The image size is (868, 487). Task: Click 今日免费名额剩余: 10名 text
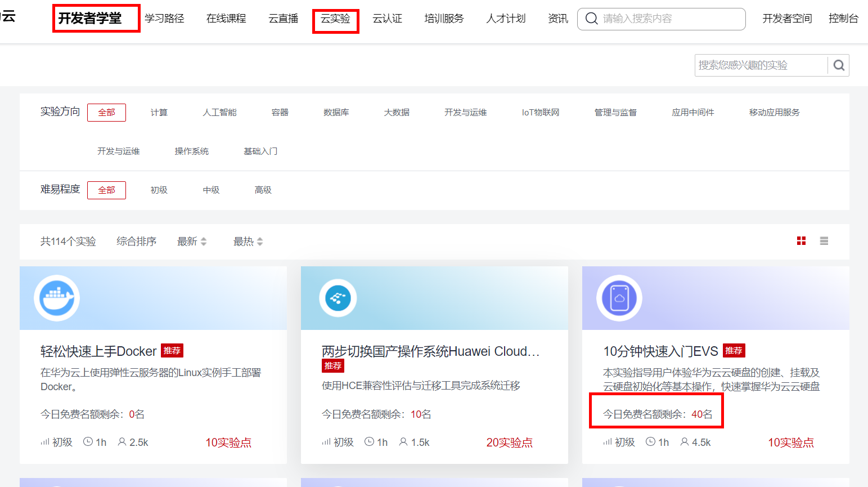coord(376,414)
